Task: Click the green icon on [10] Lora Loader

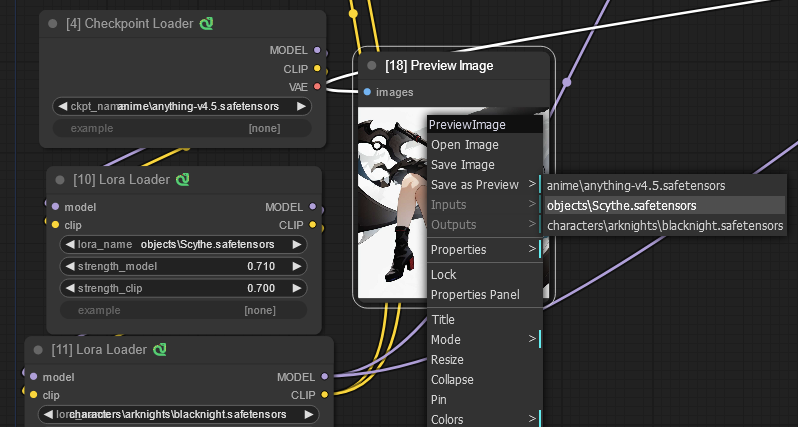Action: tap(183, 179)
